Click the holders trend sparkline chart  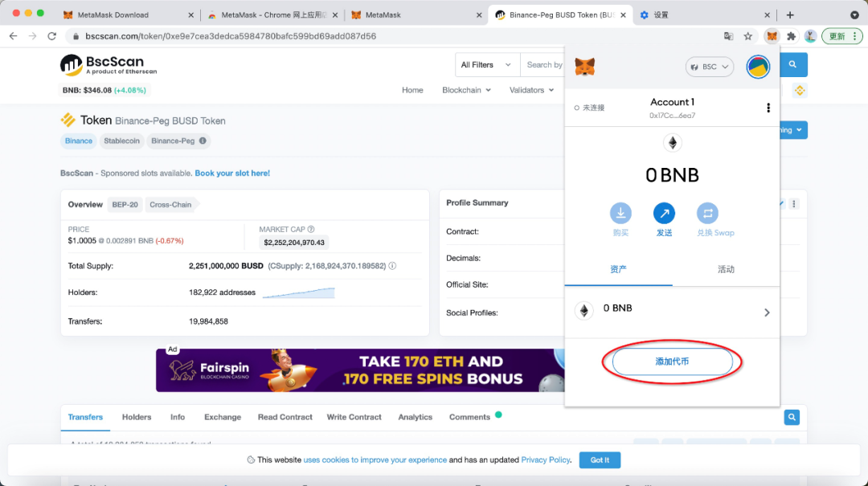point(298,292)
